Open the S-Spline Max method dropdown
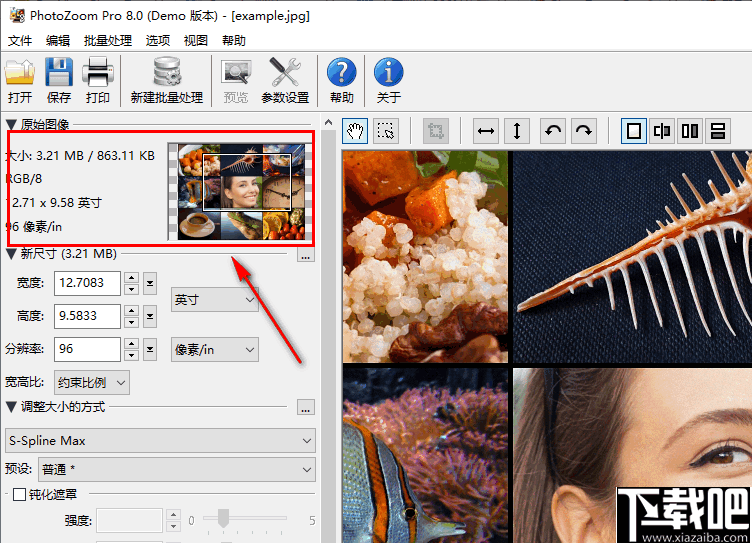This screenshot has height=543, width=752. tap(160, 440)
